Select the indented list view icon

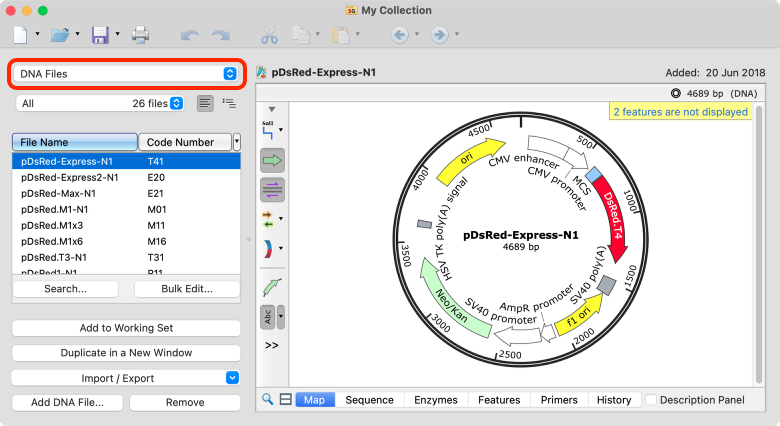[x=229, y=104]
